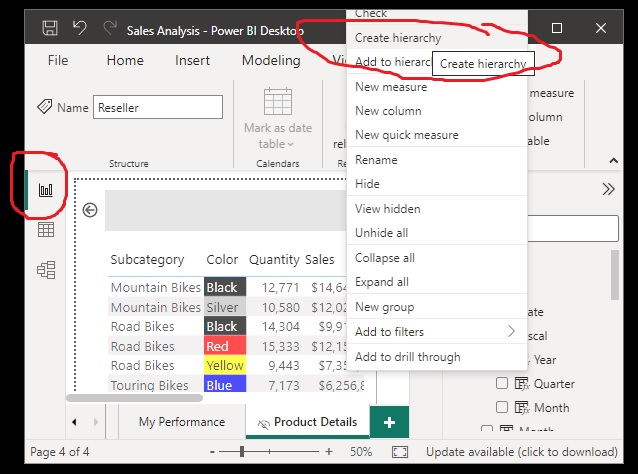The width and height of the screenshot is (638, 474).
Task: Check the Month field checkbox
Action: [x=502, y=407]
